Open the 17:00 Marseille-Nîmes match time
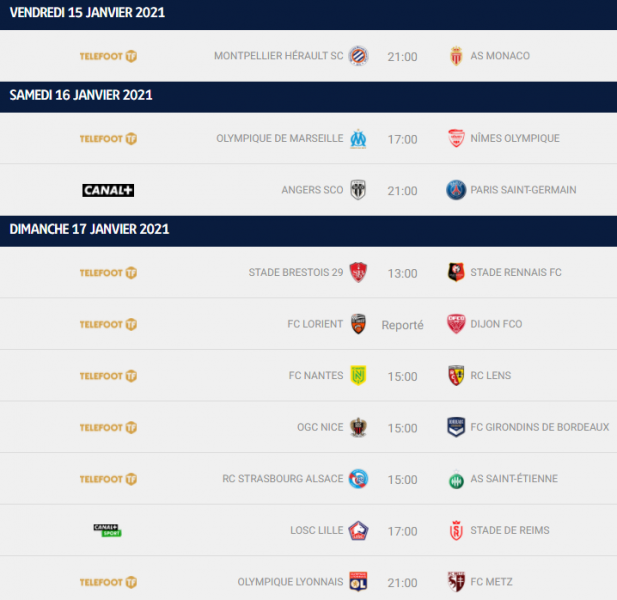The height and width of the screenshot is (600, 617). point(402,139)
